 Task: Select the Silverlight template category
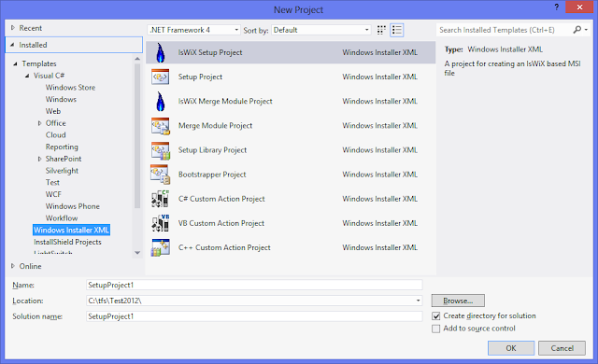click(x=62, y=171)
